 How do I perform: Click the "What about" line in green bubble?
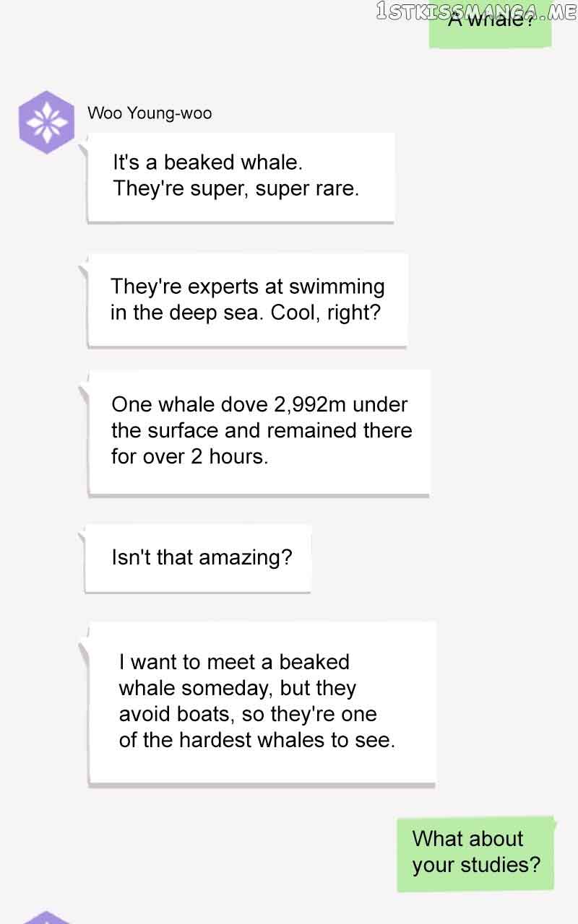point(467,839)
